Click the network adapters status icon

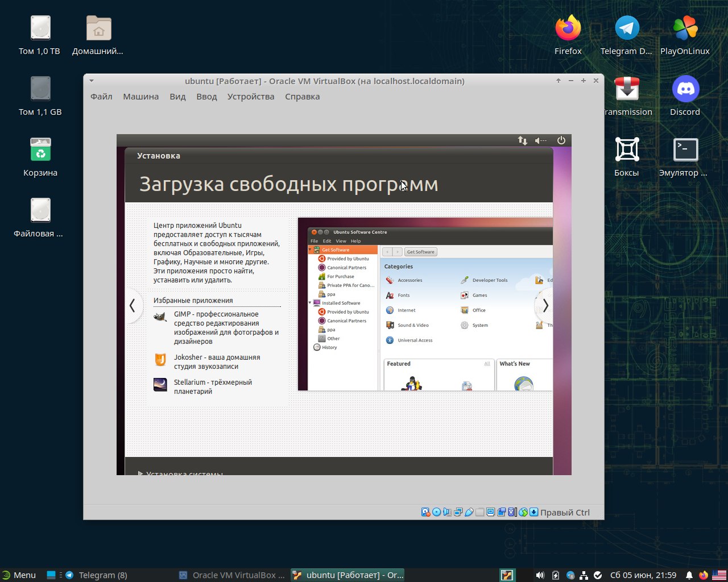(458, 512)
